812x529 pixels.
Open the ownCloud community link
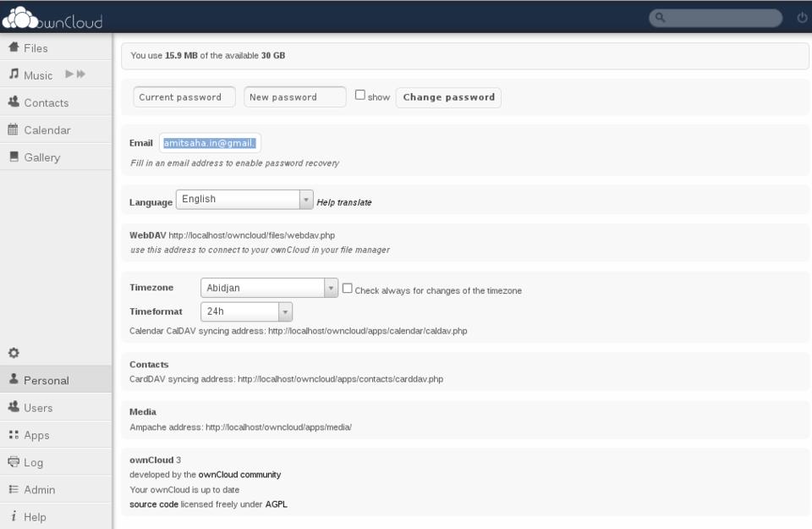pos(239,475)
